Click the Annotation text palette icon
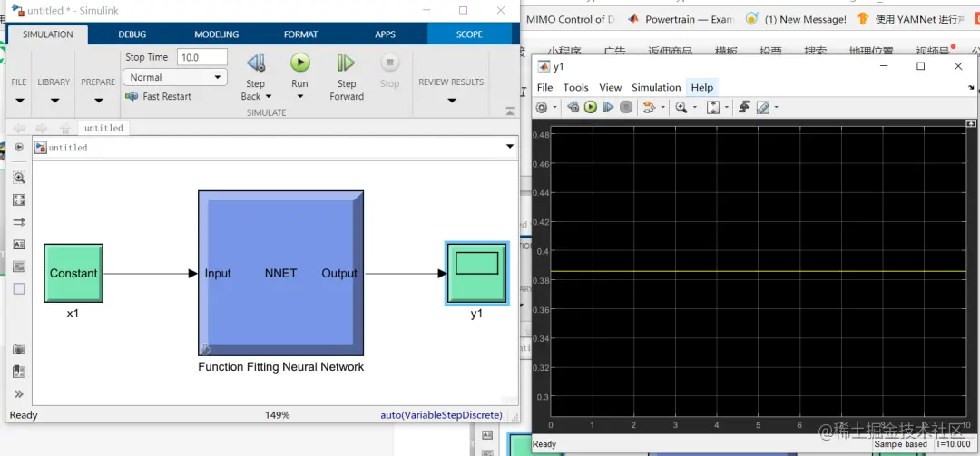Image resolution: width=980 pixels, height=456 pixels. pos(19,244)
